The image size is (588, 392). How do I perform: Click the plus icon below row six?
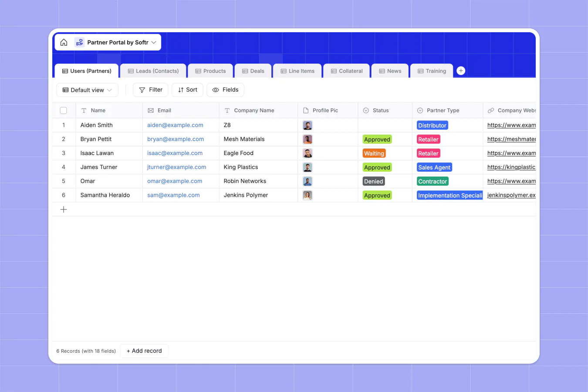(64, 209)
